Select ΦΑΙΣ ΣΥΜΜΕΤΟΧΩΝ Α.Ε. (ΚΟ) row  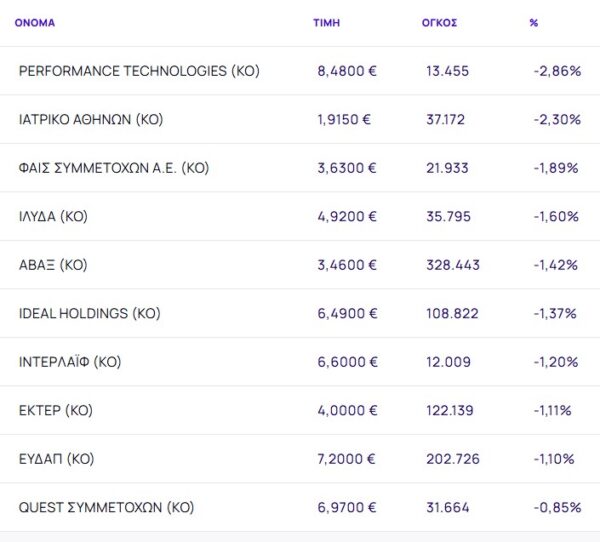click(x=113, y=168)
